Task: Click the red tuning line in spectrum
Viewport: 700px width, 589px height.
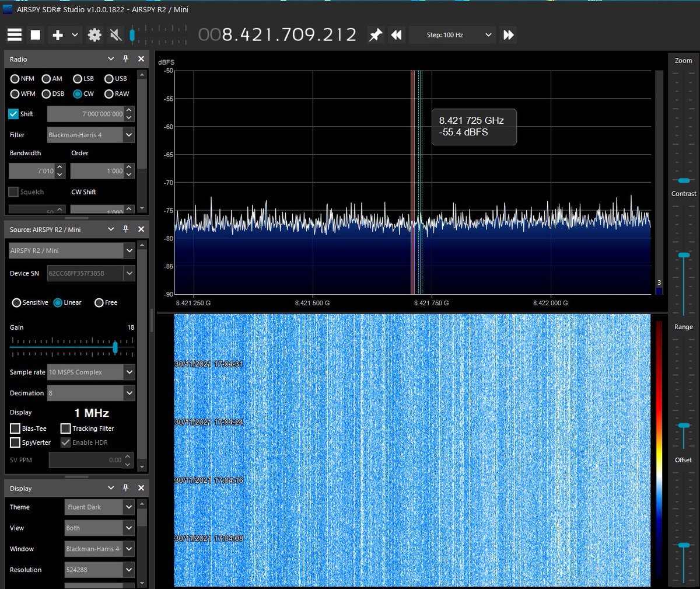Action: [x=413, y=182]
